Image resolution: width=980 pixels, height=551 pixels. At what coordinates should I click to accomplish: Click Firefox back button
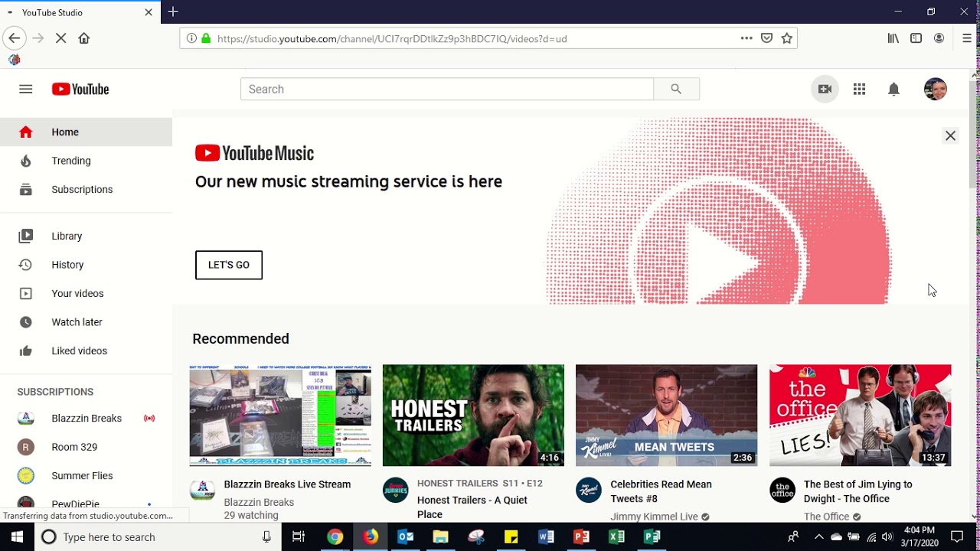[14, 38]
